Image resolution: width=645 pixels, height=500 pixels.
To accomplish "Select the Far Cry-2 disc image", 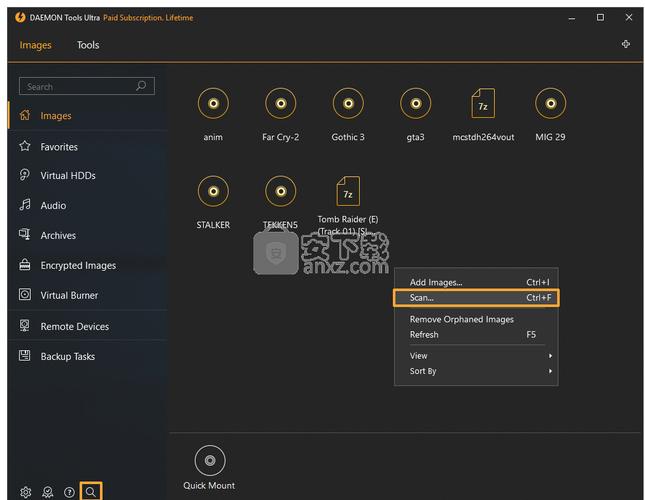I will [281, 104].
